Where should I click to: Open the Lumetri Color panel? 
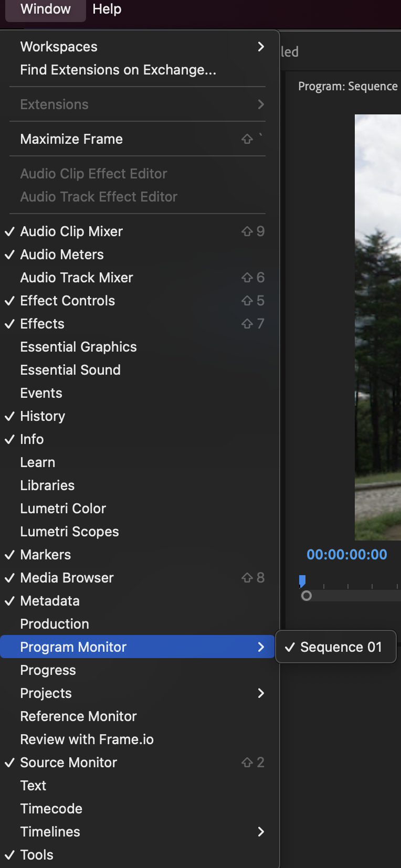[x=63, y=509]
